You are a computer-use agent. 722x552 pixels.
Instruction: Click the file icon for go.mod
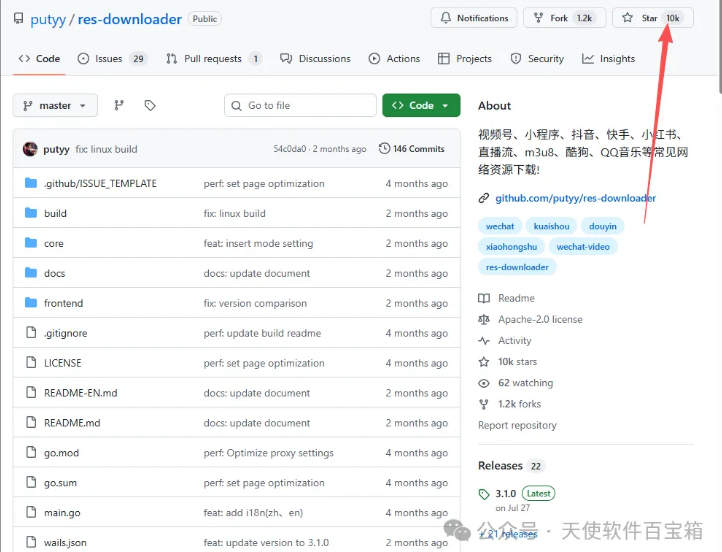point(31,452)
